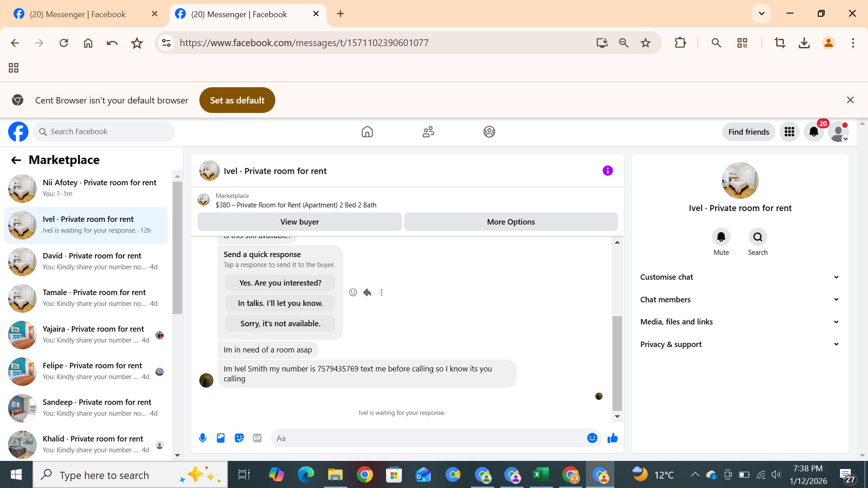Expand Media, files and links section
868x488 pixels.
(x=740, y=322)
